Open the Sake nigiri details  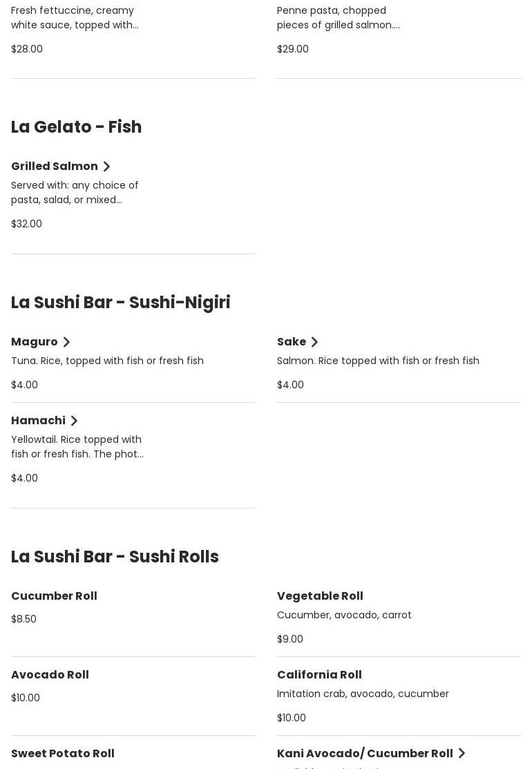click(x=292, y=342)
